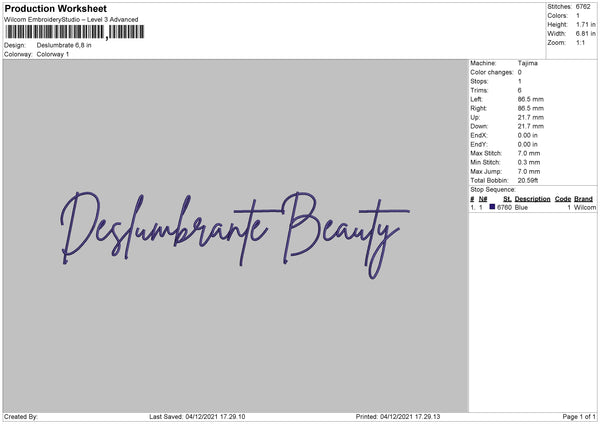Click the Colorway 1 value
The image size is (600, 424).
[x=54, y=54]
